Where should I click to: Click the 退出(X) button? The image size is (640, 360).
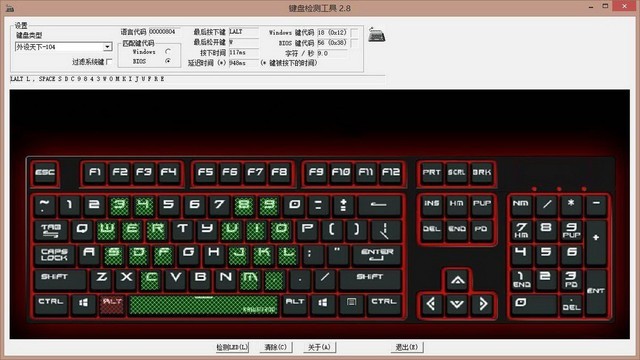point(407,347)
